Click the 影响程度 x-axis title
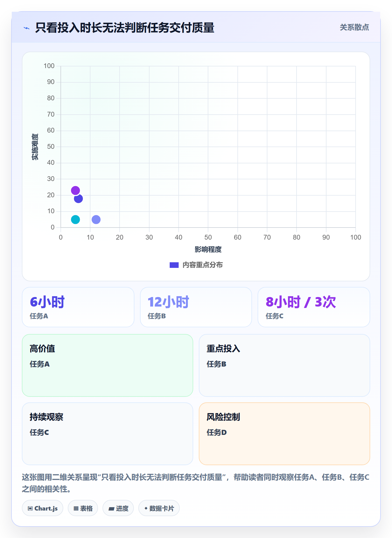The height and width of the screenshot is (538, 392). click(x=208, y=249)
